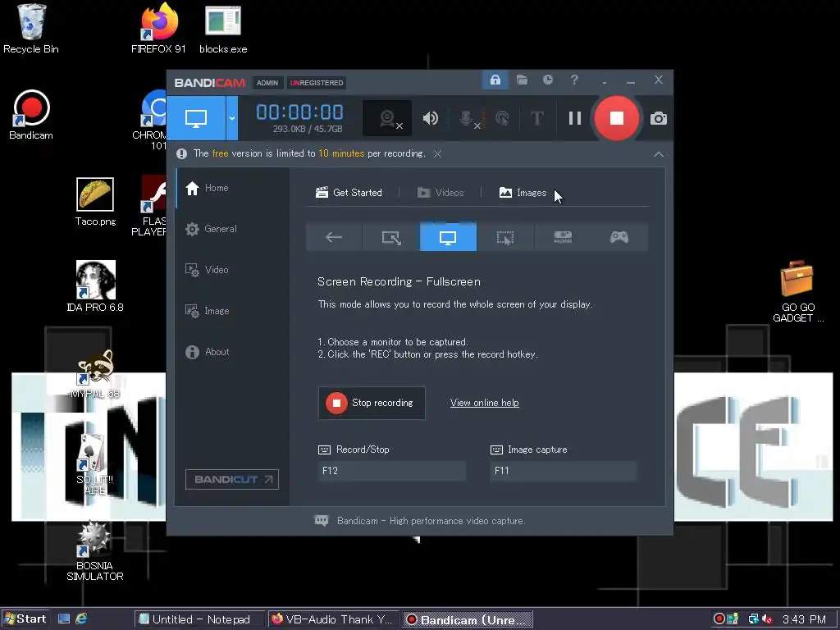Select the game recording gamepad icon

[x=619, y=237]
